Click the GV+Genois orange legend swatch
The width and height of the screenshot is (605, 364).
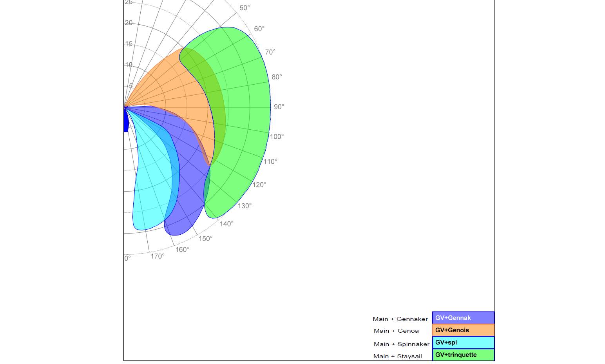tap(463, 330)
